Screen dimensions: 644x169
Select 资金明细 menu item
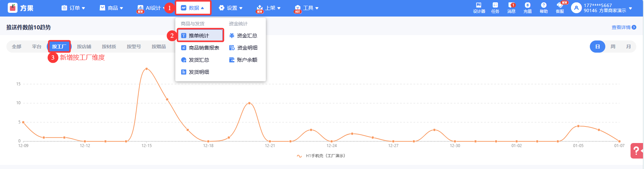243,48
